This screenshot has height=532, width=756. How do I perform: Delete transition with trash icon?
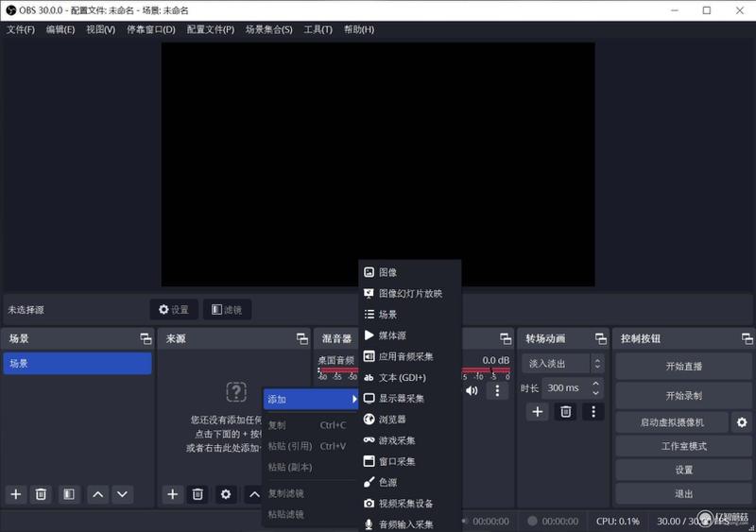click(x=565, y=411)
